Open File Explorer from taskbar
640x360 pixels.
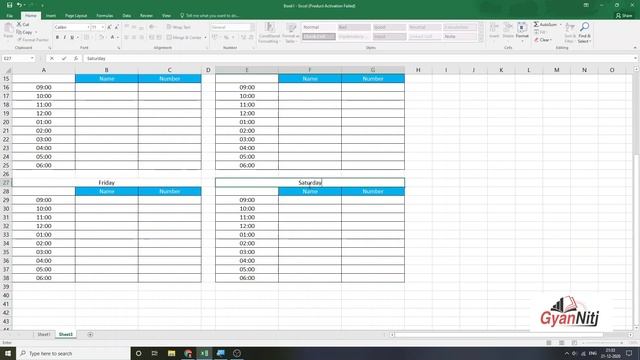tap(171, 353)
